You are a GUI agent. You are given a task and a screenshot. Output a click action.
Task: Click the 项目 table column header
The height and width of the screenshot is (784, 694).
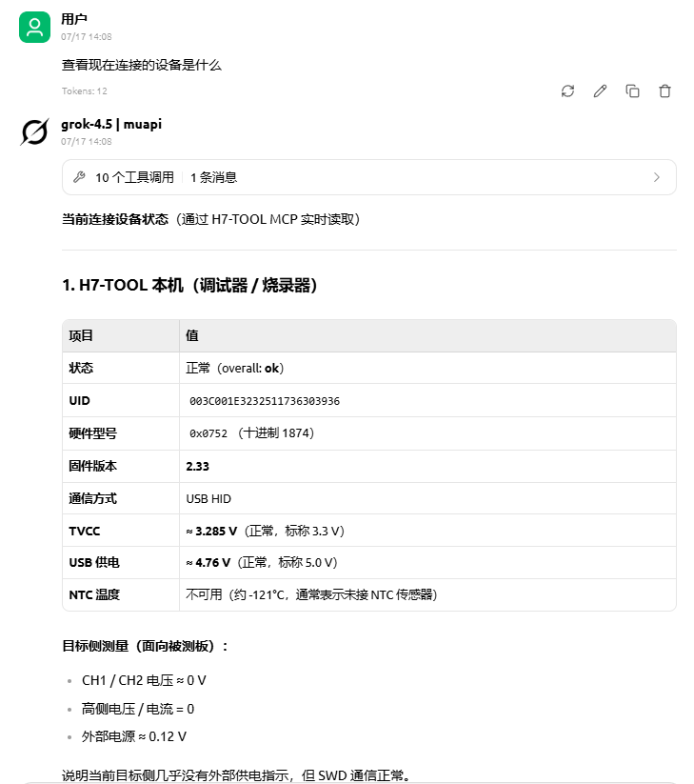tap(81, 335)
